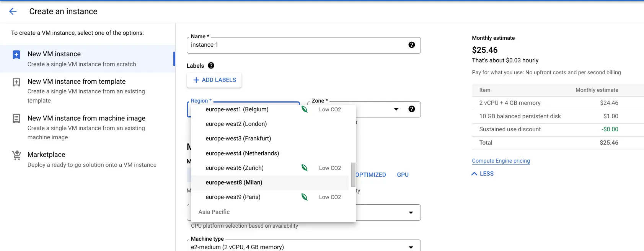Screen dimensions: 644x251
Task: Click the machine image option icon
Action: click(x=16, y=119)
